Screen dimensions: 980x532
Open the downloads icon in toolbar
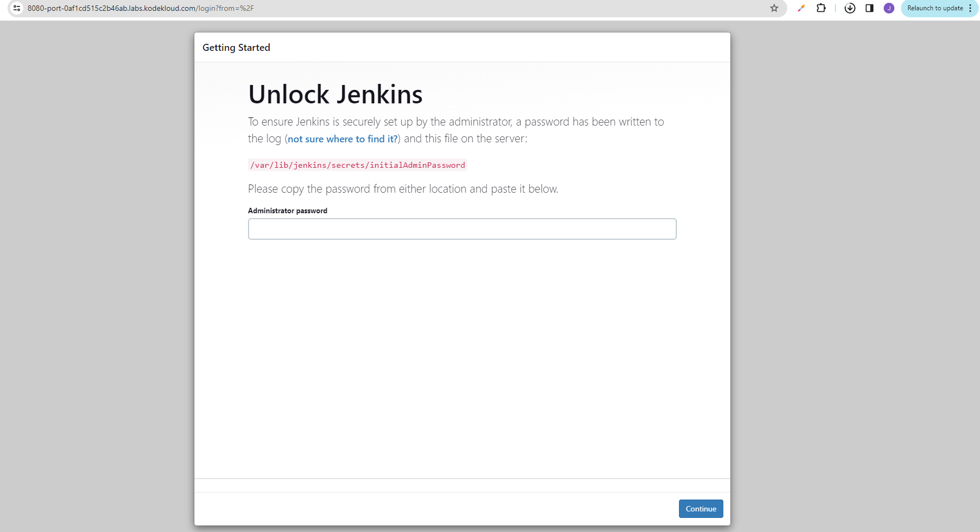coord(850,8)
